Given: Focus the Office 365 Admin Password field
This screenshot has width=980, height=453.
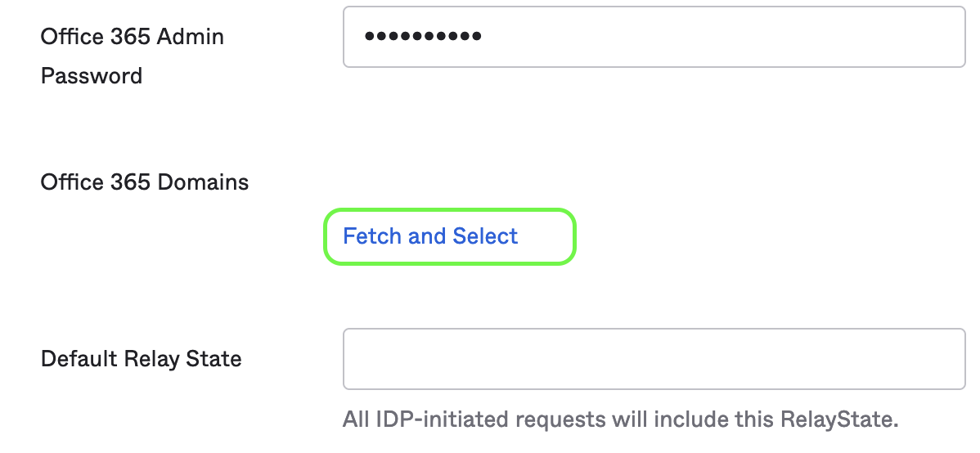Looking at the screenshot, I should tap(653, 37).
